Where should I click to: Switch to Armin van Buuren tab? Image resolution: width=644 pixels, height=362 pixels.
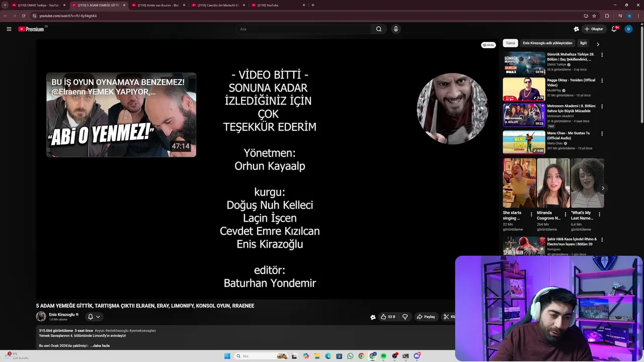pyautogui.click(x=158, y=5)
